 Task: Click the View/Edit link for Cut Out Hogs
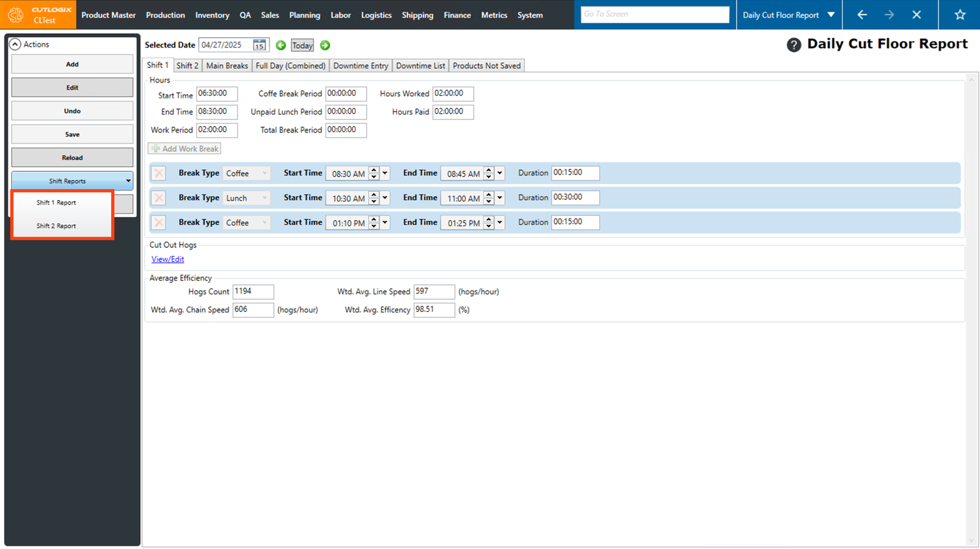coord(168,259)
